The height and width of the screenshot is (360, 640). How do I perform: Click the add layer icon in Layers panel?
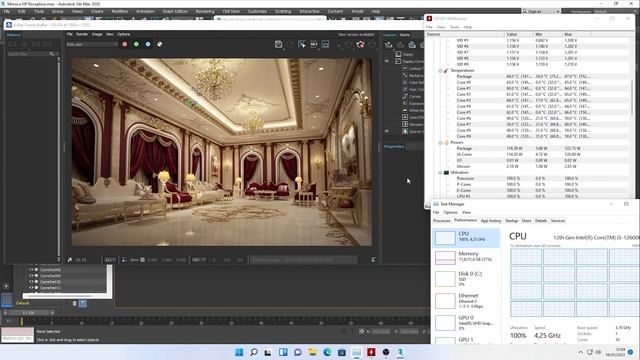(x=389, y=45)
